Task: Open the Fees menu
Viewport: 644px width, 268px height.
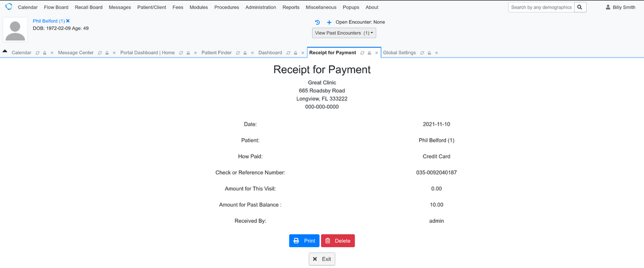Action: tap(178, 8)
